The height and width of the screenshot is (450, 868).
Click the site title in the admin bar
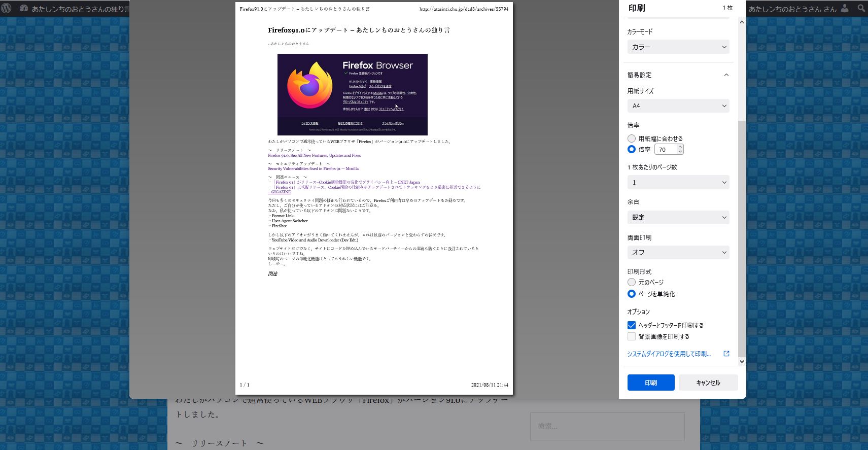click(81, 9)
